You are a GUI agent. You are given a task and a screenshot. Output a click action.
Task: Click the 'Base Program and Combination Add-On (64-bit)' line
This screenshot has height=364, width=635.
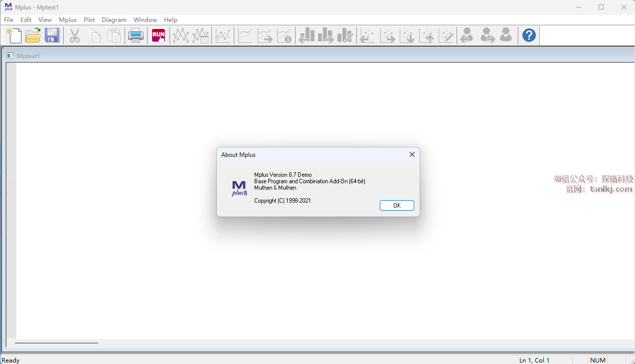pos(310,181)
